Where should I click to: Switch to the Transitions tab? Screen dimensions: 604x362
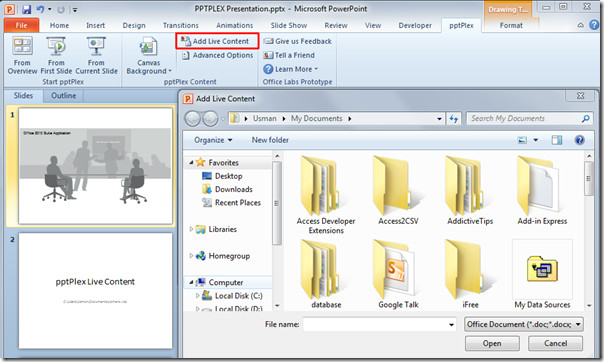(x=181, y=25)
